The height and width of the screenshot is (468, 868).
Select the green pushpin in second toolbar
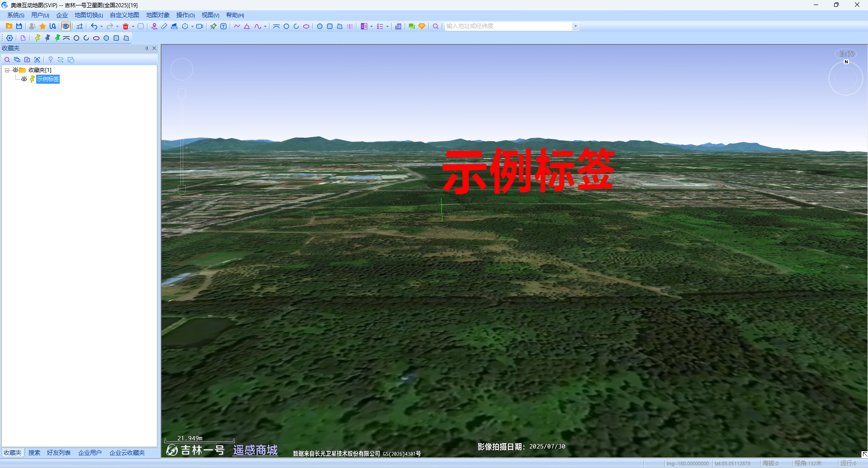pyautogui.click(x=57, y=38)
